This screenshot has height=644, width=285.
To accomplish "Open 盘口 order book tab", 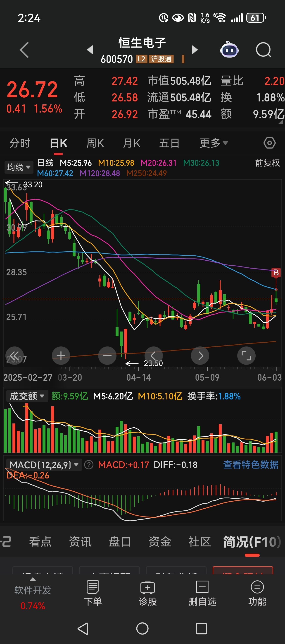I will (x=120, y=542).
